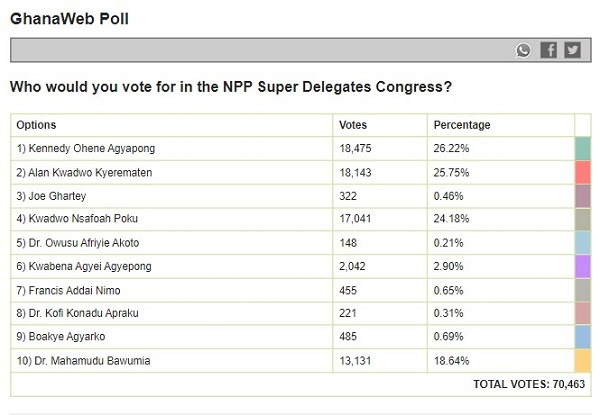The width and height of the screenshot is (600, 415).
Task: Choose Dr. Mahamudu Bawumia option
Action: click(x=88, y=361)
